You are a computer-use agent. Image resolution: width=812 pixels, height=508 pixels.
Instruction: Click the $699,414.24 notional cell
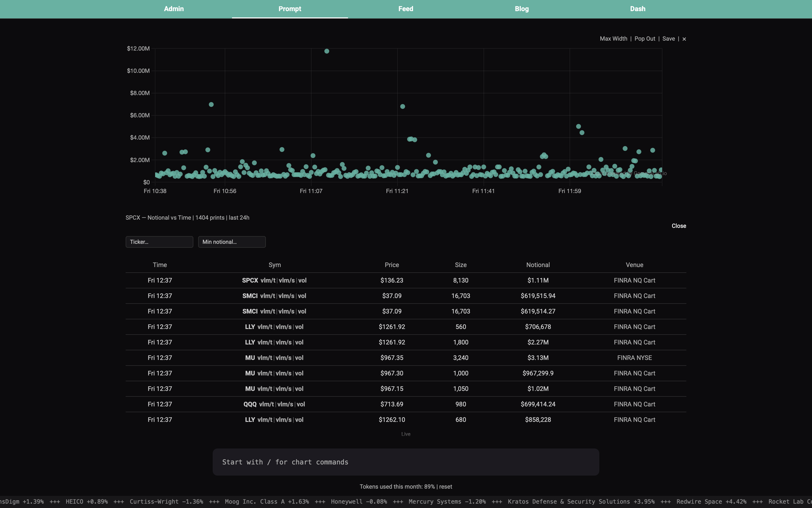tap(538, 404)
